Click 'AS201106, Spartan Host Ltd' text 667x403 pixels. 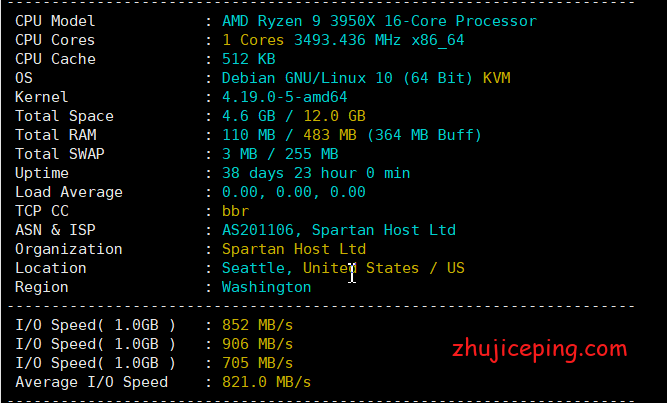(339, 230)
